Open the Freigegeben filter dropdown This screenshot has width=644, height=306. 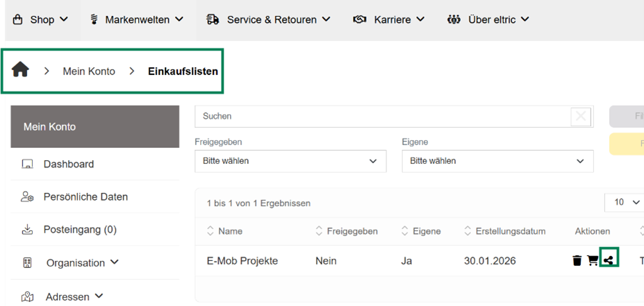[290, 161]
